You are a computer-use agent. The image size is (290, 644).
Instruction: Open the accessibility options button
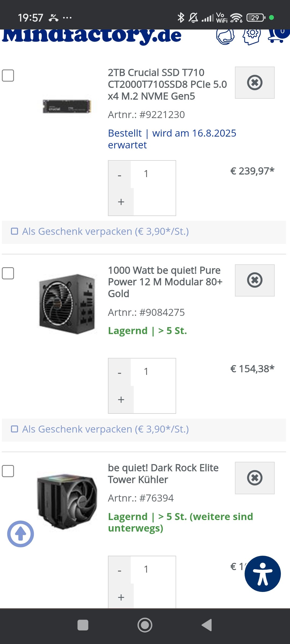262,574
